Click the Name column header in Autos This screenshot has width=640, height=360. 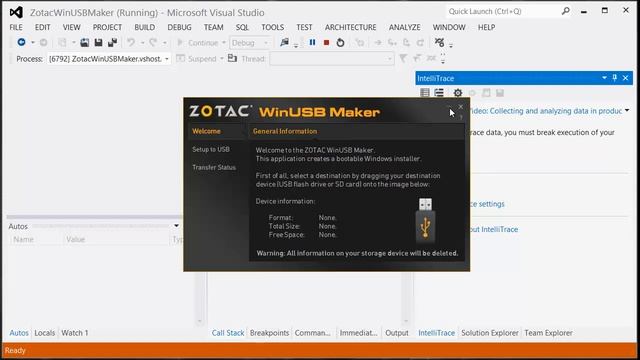click(x=23, y=240)
